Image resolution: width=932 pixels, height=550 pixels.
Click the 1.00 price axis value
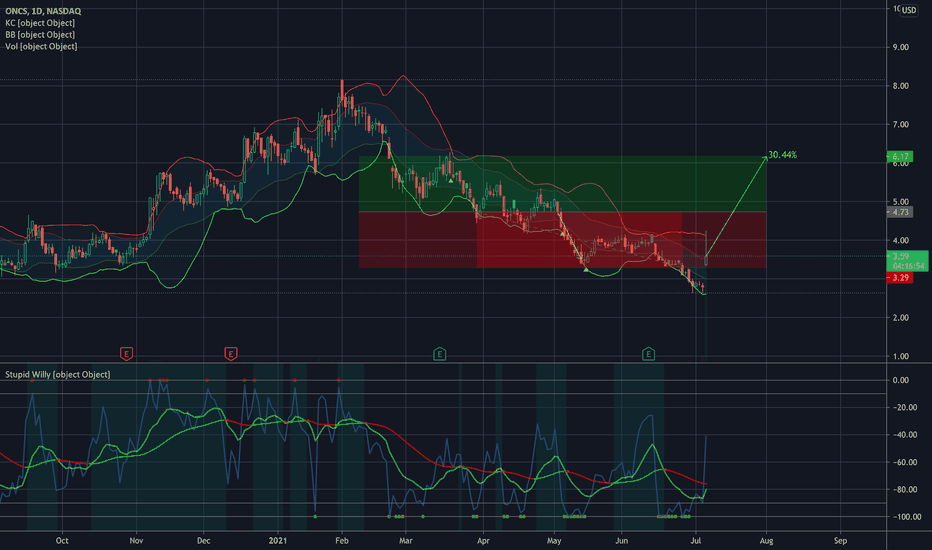(900, 356)
